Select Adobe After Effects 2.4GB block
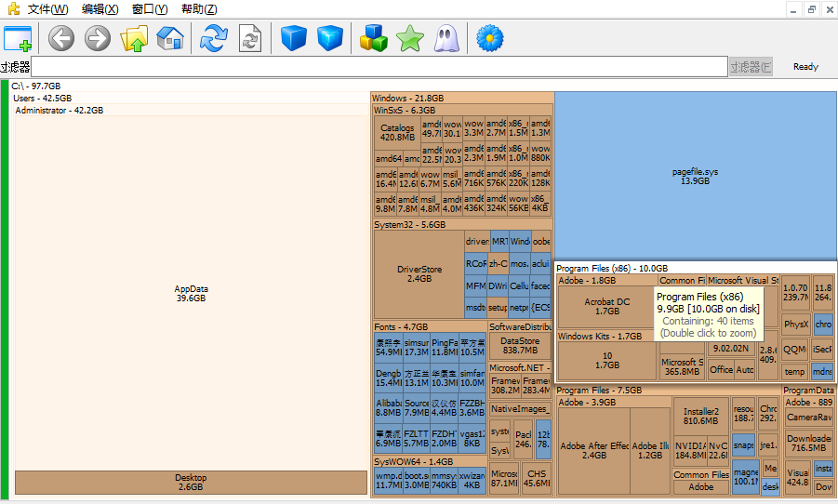This screenshot has height=504, width=838. tap(594, 450)
